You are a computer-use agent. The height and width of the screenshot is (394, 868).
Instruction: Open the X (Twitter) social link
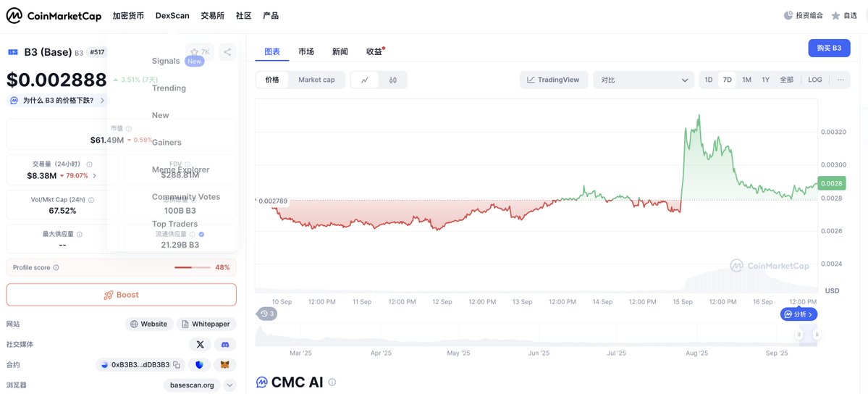pyautogui.click(x=200, y=344)
